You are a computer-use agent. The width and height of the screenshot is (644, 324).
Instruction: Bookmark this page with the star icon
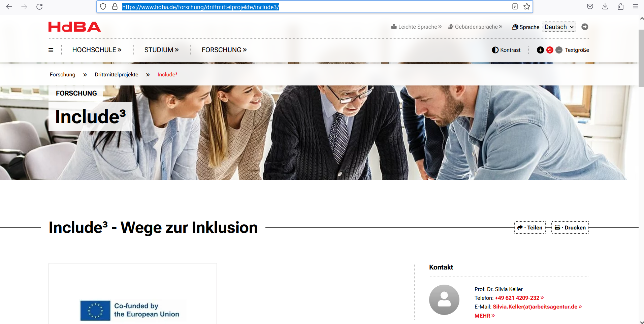pyautogui.click(x=527, y=6)
